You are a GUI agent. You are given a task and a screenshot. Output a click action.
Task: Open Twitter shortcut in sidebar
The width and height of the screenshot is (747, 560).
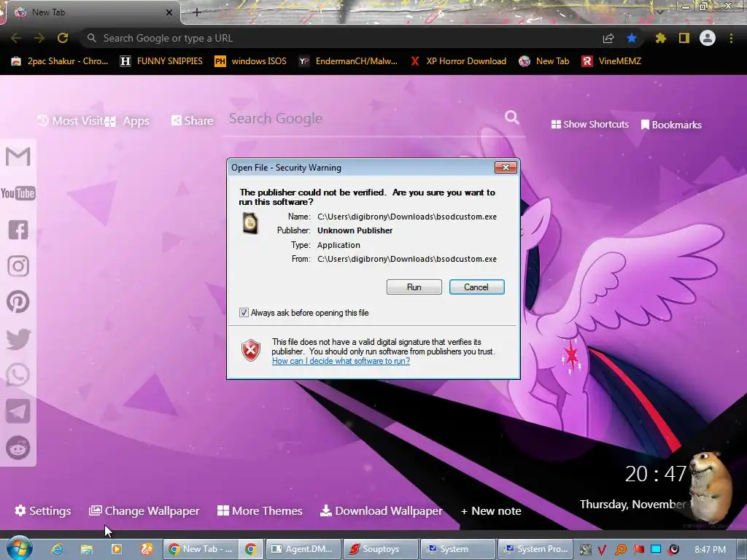18,338
